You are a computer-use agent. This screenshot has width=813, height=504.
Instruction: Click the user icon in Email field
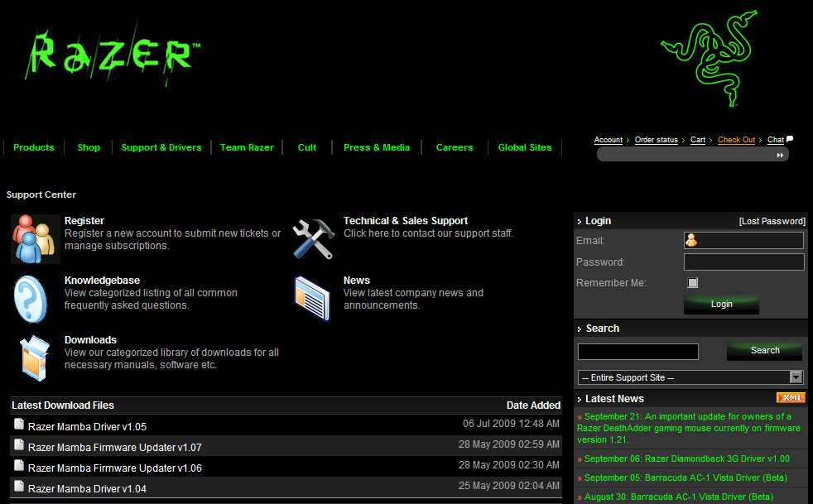[691, 240]
